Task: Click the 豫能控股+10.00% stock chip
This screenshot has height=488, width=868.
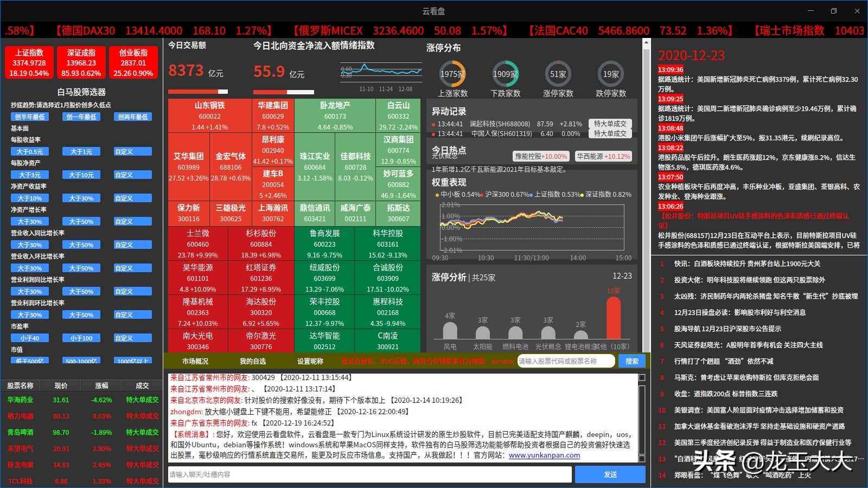Action: tap(540, 156)
